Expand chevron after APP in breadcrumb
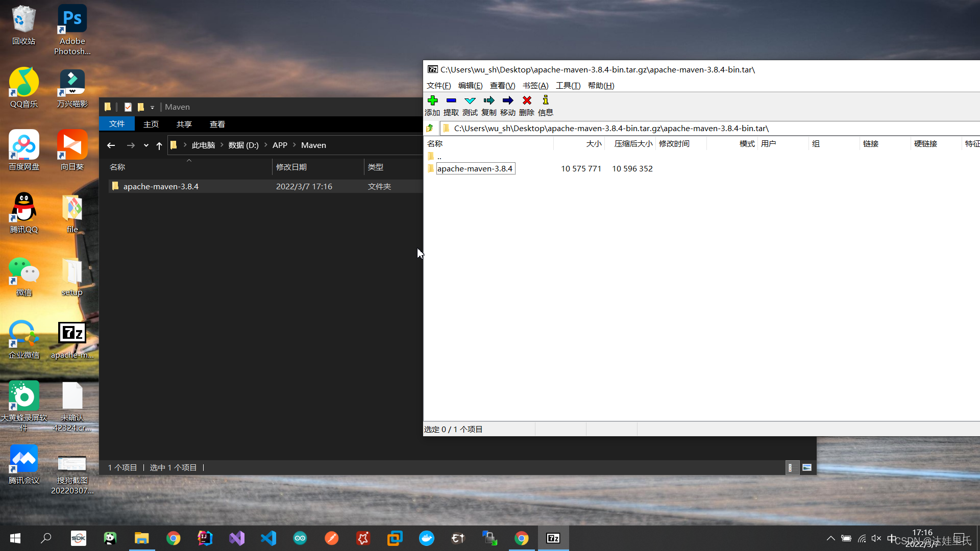This screenshot has width=980, height=551. (x=295, y=145)
